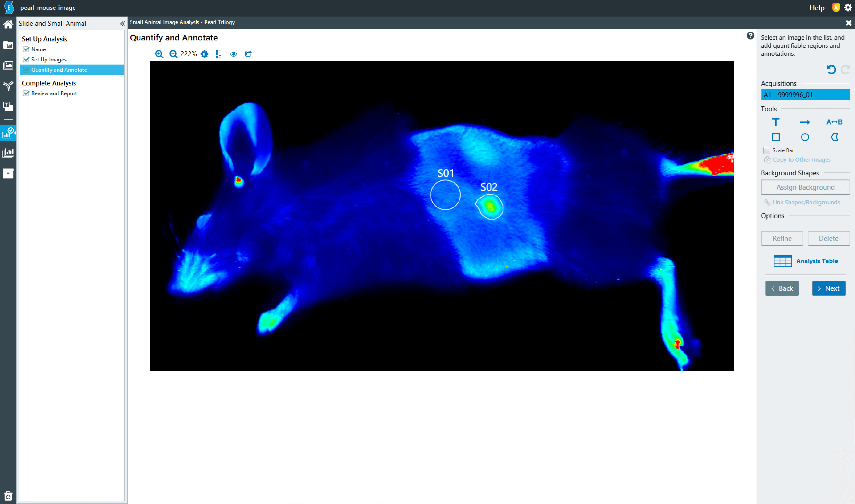Open the bar chart sidebar icon
This screenshot has height=504, width=855.
8,153
